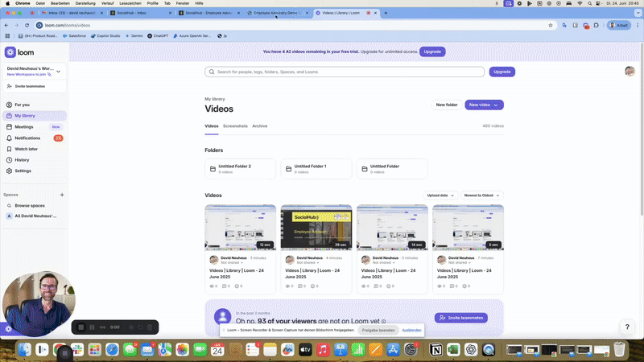
Task: Click Freigabe beenden button
Action: tap(378, 330)
